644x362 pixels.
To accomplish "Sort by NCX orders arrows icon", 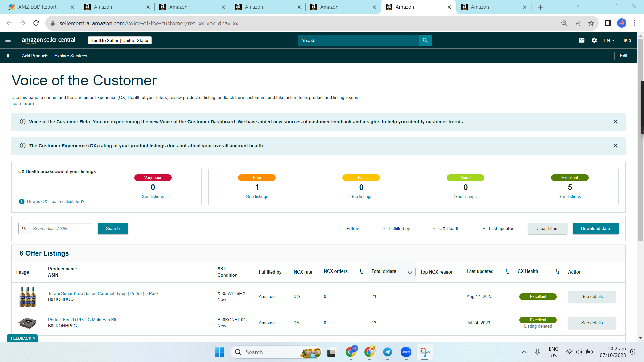I will 361,272.
